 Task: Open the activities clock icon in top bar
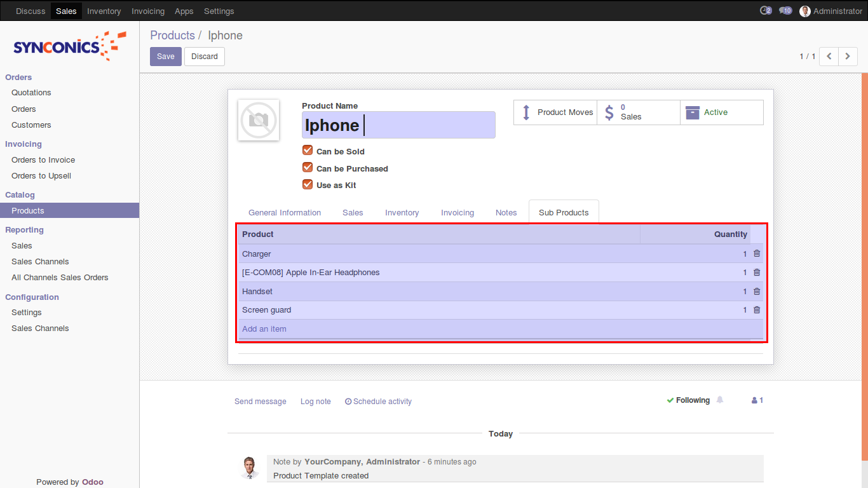pyautogui.click(x=765, y=11)
